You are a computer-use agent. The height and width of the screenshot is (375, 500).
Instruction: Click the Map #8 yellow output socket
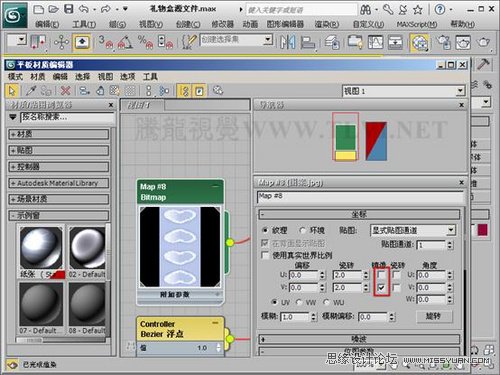[x=230, y=242]
